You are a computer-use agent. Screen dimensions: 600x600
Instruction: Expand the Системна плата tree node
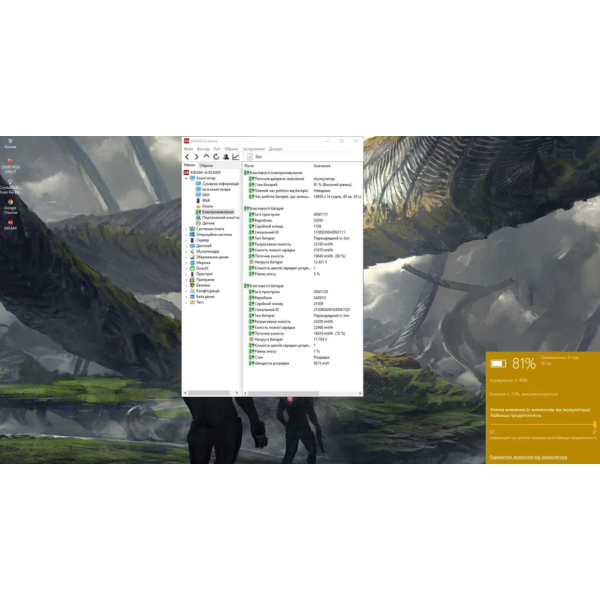pos(186,229)
